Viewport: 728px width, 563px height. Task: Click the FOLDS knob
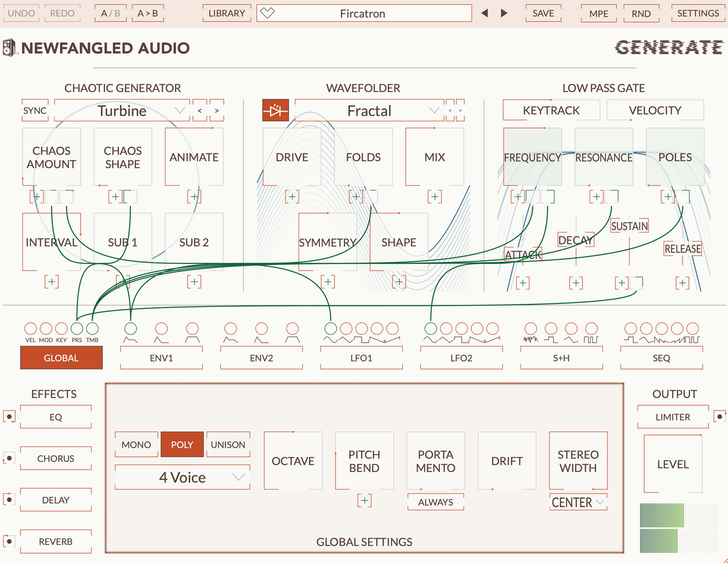click(x=363, y=157)
